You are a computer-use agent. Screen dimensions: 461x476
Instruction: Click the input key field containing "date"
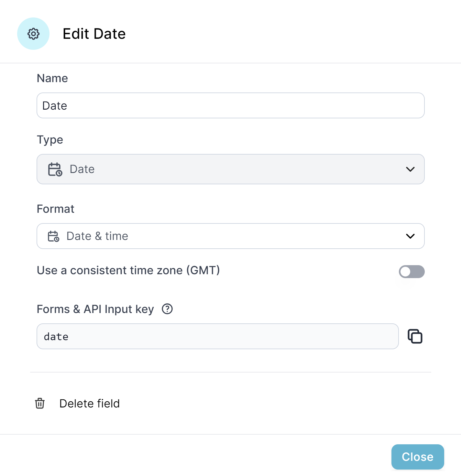[x=217, y=337]
